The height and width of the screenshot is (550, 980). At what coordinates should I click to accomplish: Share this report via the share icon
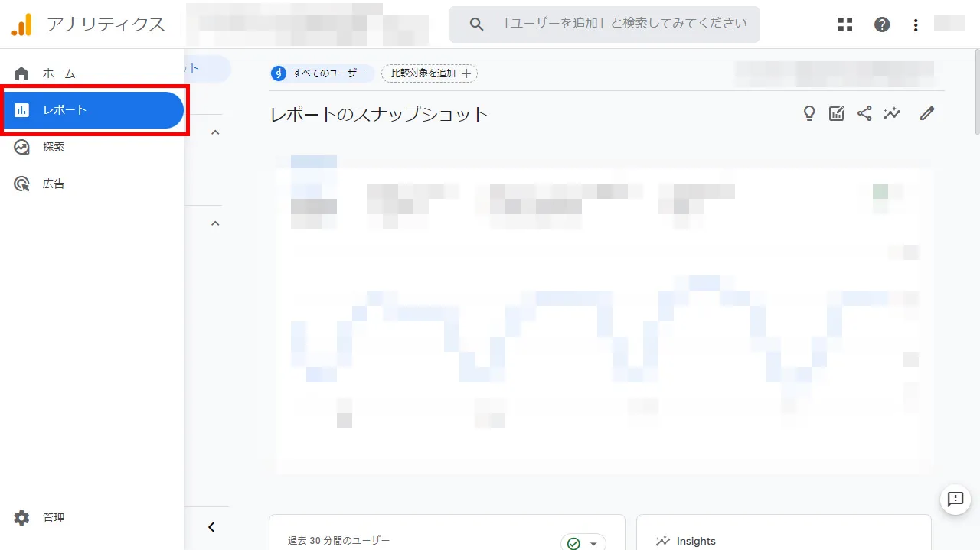(x=864, y=113)
